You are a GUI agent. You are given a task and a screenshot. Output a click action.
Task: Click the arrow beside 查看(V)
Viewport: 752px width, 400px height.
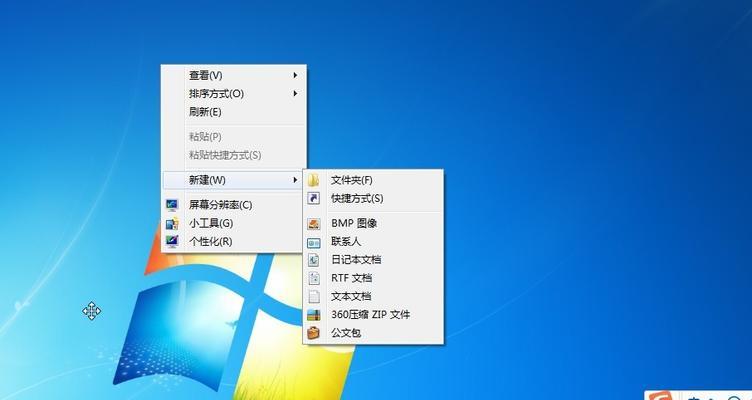click(295, 75)
